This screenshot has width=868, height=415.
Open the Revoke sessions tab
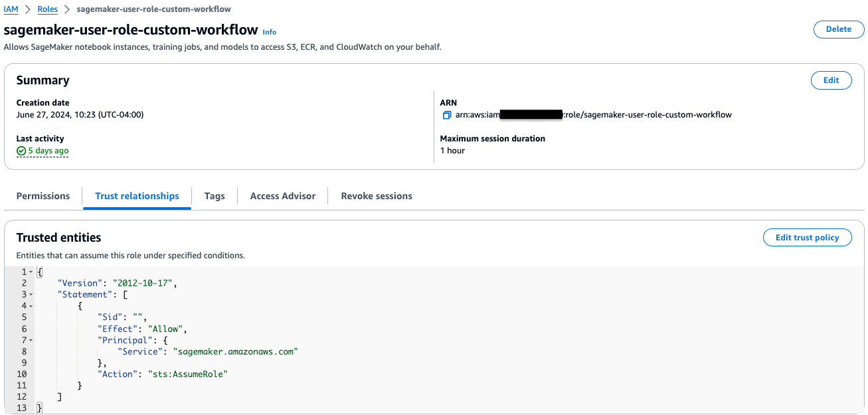(377, 196)
